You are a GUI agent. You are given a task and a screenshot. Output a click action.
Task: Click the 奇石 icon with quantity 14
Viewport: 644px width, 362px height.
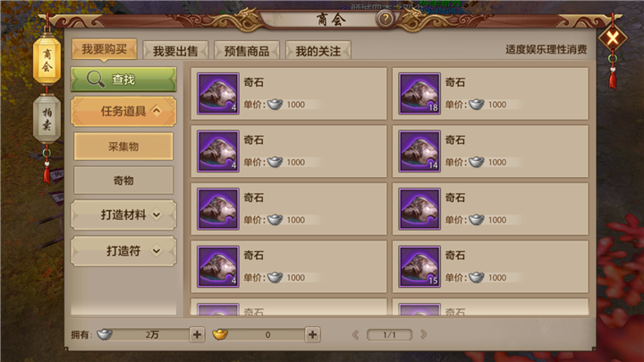pos(419,151)
